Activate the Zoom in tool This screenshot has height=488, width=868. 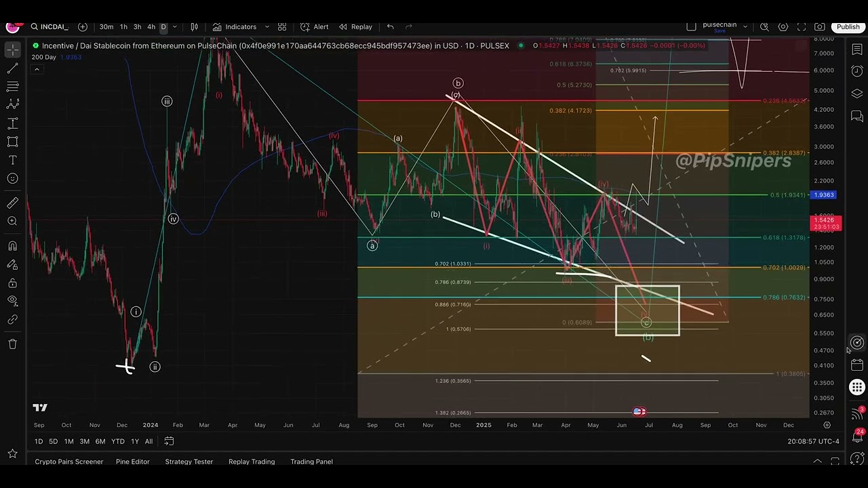[13, 221]
